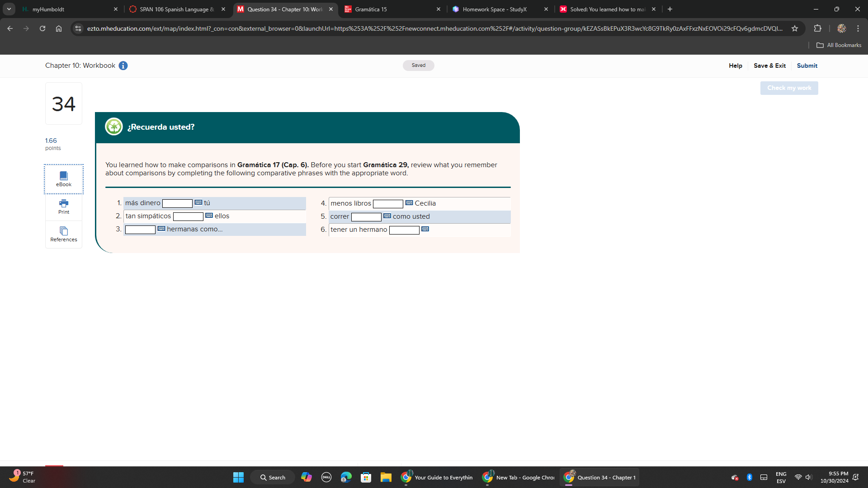Click the Saved status pill
Screen dimensions: 868x488
(419, 66)
